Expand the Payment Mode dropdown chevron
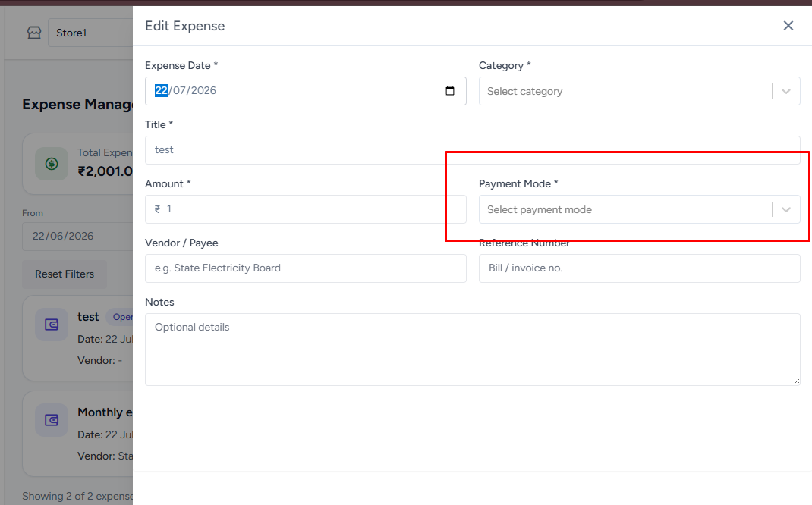 (786, 209)
